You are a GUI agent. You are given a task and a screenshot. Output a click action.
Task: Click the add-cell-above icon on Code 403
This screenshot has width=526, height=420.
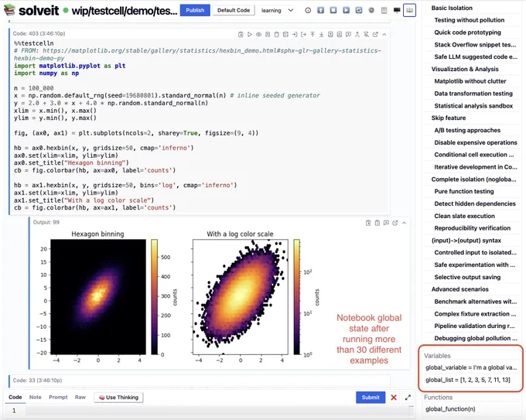pos(330,34)
